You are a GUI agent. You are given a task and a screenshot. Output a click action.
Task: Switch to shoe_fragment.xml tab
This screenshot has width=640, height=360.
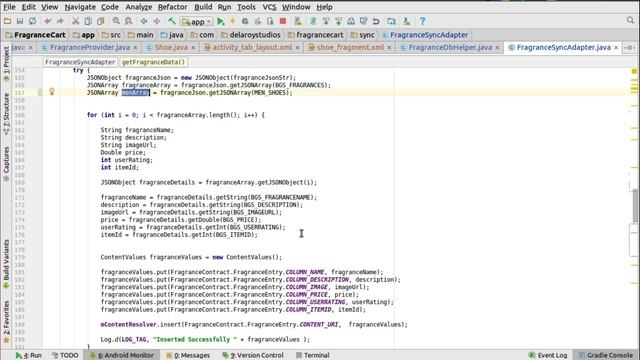[350, 47]
